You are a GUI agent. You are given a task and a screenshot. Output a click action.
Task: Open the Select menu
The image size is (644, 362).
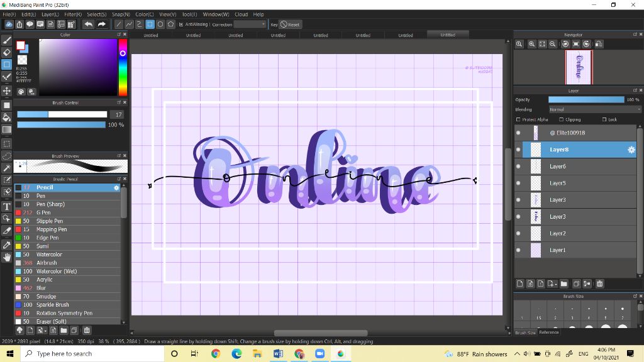coord(96,14)
